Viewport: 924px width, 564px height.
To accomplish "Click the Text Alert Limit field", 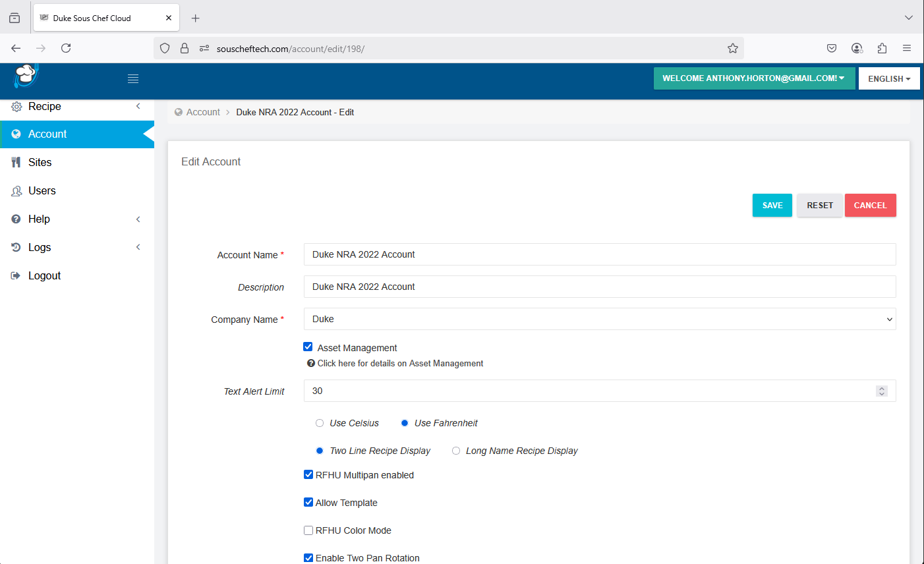I will [x=600, y=391].
